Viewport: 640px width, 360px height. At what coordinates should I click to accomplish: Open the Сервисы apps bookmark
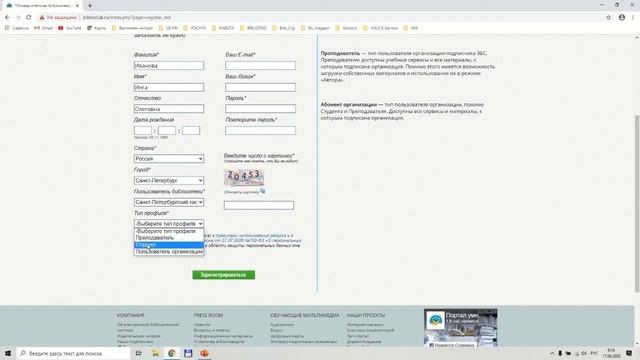(17, 28)
